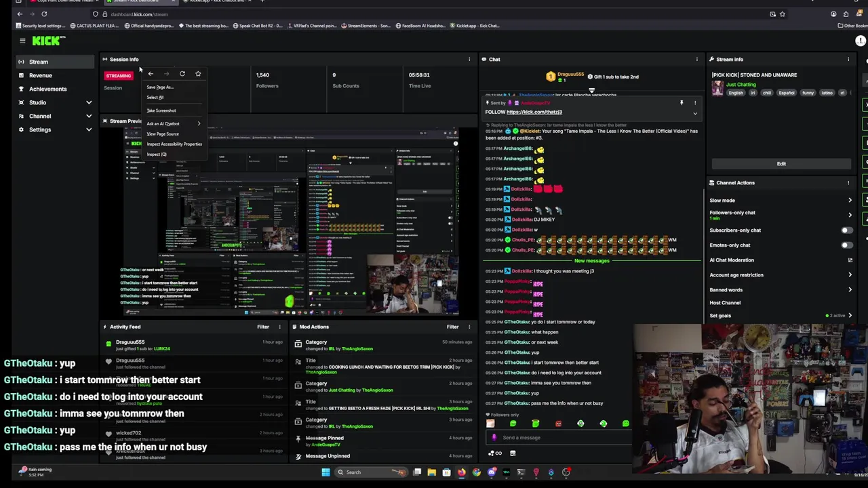Click the Kick logo
Screen dimensions: 868x488
(x=47, y=41)
